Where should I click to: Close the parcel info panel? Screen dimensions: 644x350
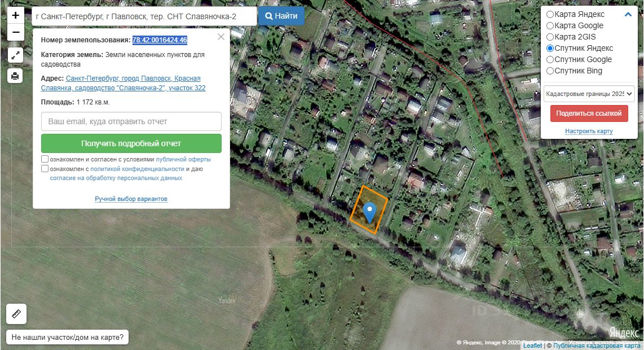[221, 37]
